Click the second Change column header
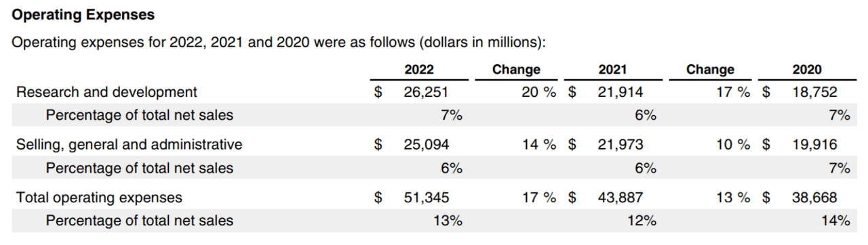868x245 pixels. [710, 69]
